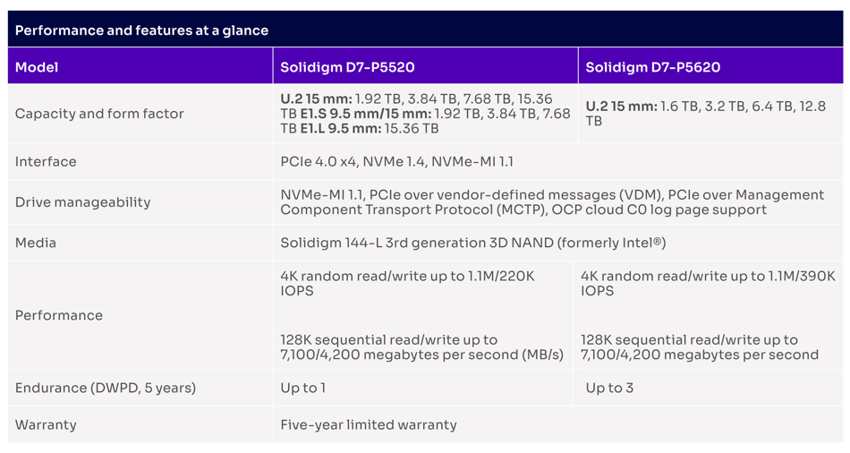Select the 'Solidigm D7-P5520' column header
The image size is (850, 453).
(347, 67)
